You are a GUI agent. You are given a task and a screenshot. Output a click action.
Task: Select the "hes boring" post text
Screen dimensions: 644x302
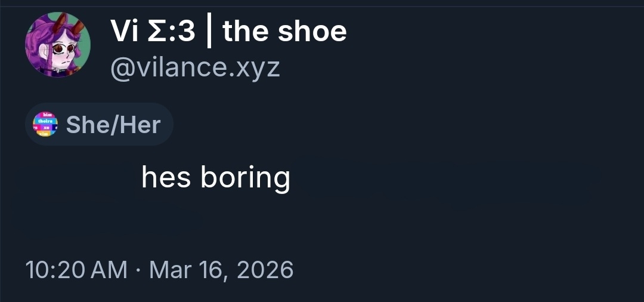[215, 177]
